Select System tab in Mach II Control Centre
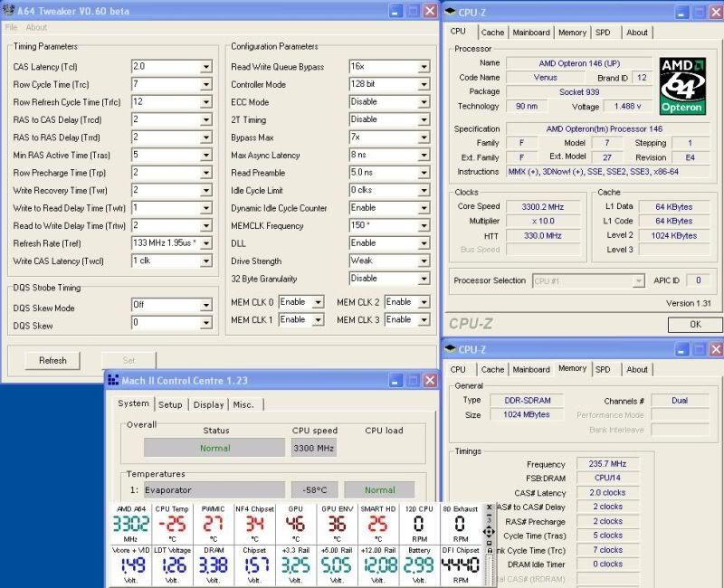Viewport: 724px width, 588px height. (x=133, y=403)
